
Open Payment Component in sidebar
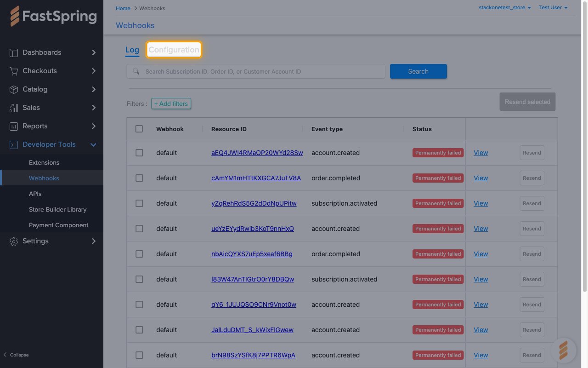[x=59, y=225]
